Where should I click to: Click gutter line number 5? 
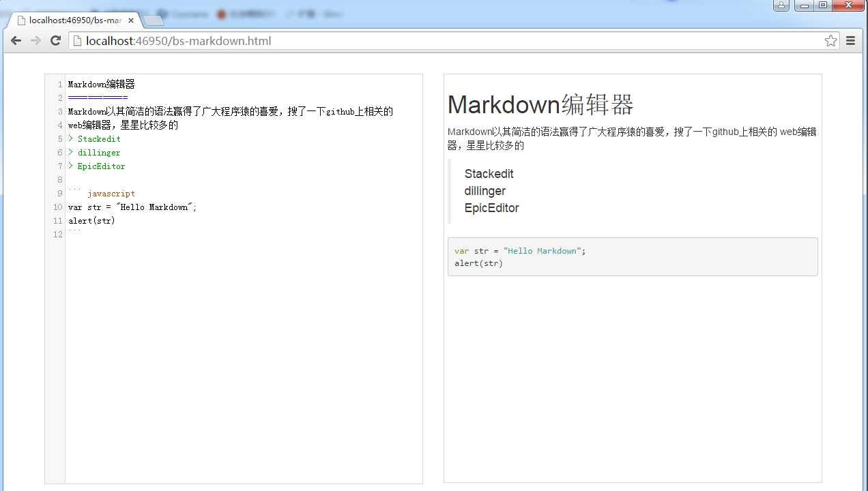tap(60, 139)
